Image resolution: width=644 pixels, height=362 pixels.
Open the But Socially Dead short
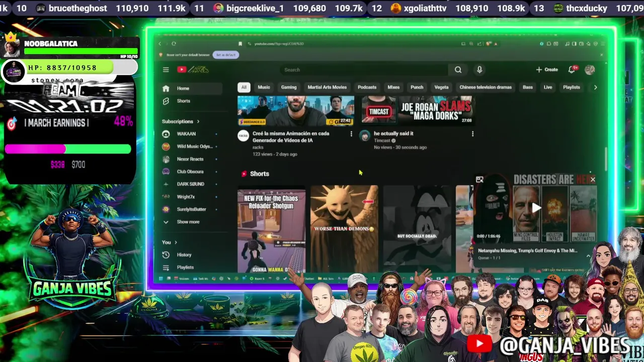417,229
